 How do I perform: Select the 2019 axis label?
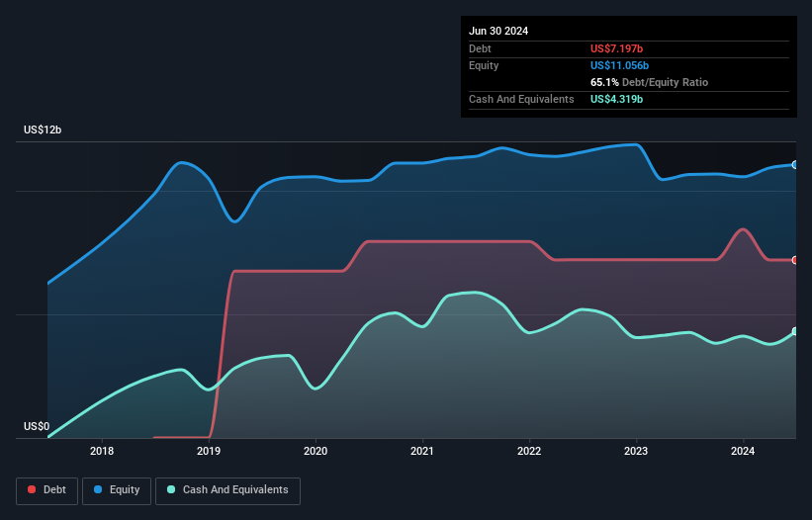[x=209, y=451]
